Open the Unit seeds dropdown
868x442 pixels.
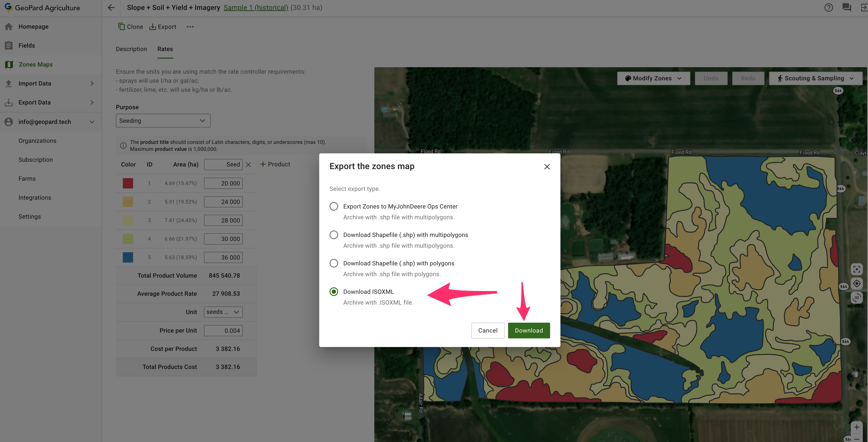pos(223,312)
